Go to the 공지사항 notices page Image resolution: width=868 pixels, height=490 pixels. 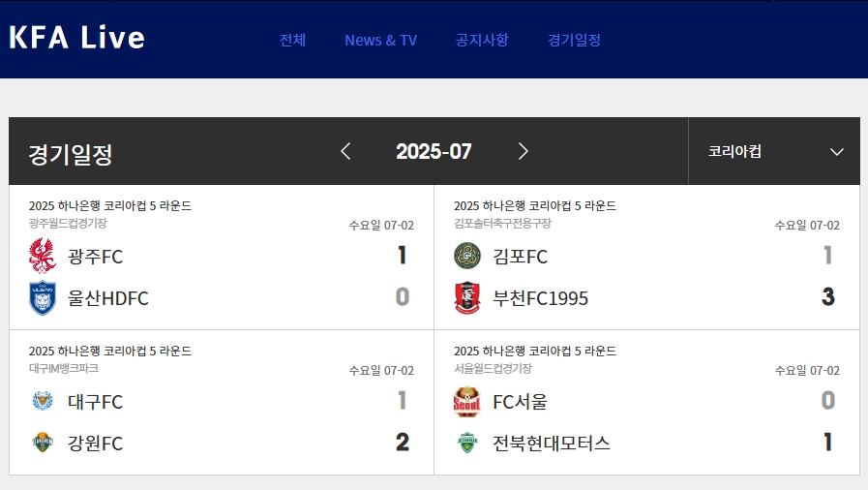coord(482,40)
